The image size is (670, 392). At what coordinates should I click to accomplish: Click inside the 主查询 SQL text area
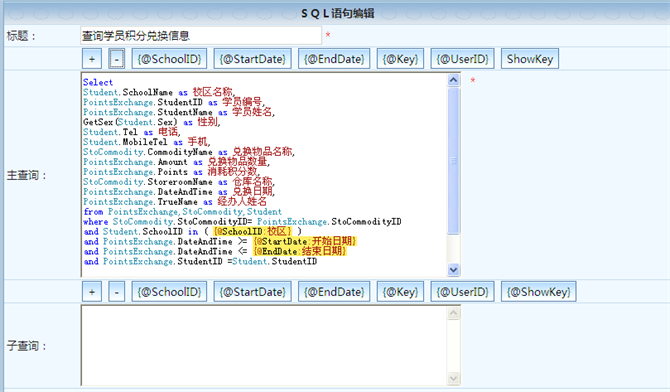coord(264,175)
